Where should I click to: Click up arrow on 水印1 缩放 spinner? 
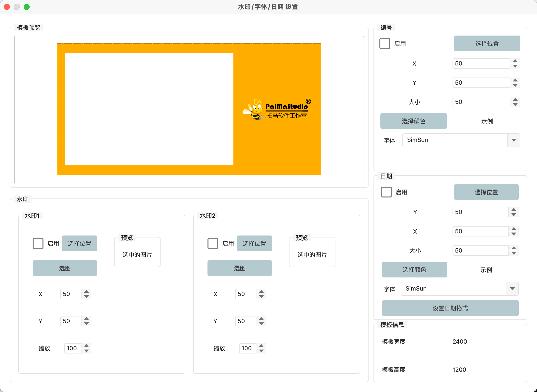(x=86, y=346)
